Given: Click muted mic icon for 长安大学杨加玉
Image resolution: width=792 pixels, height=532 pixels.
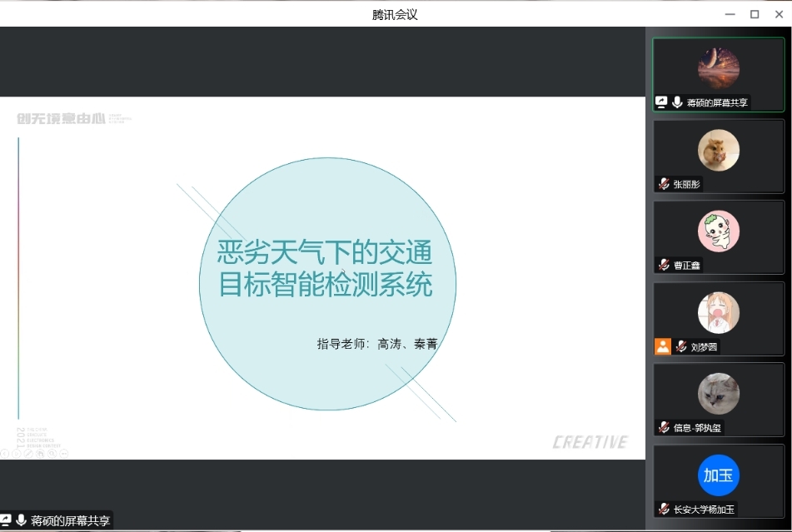Looking at the screenshot, I should 664,509.
